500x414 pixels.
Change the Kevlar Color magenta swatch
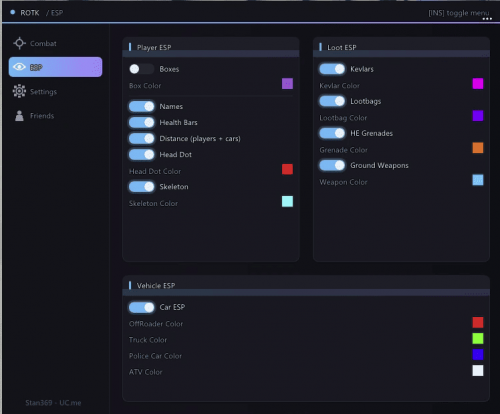point(478,84)
